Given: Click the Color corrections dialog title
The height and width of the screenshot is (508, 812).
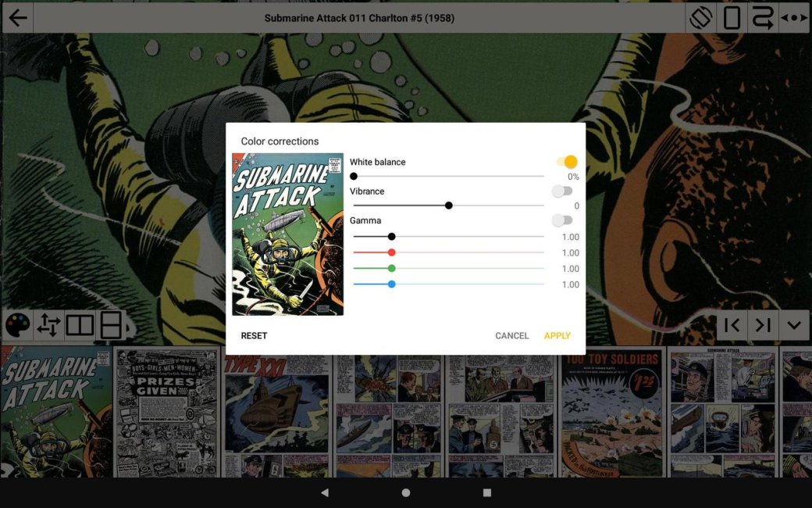Looking at the screenshot, I should point(280,141).
